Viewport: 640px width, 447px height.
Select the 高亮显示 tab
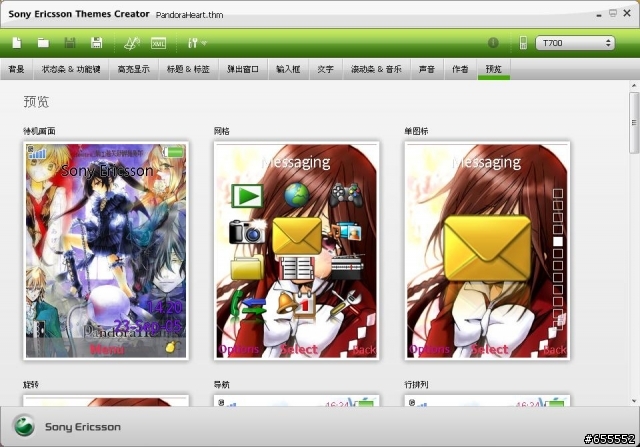tap(133, 69)
